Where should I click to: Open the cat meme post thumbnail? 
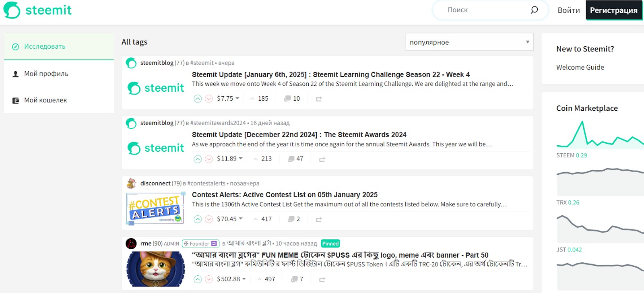156,269
